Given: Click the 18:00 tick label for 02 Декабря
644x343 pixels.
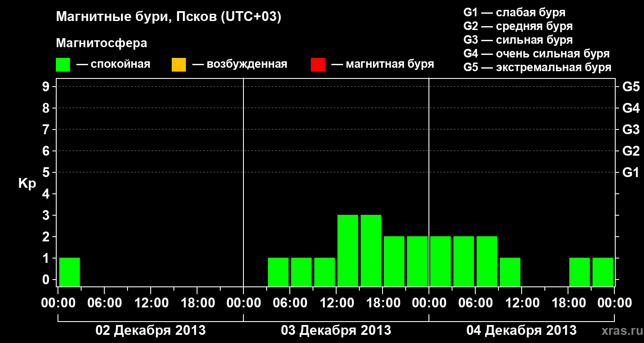Looking at the screenshot, I should point(197,303).
